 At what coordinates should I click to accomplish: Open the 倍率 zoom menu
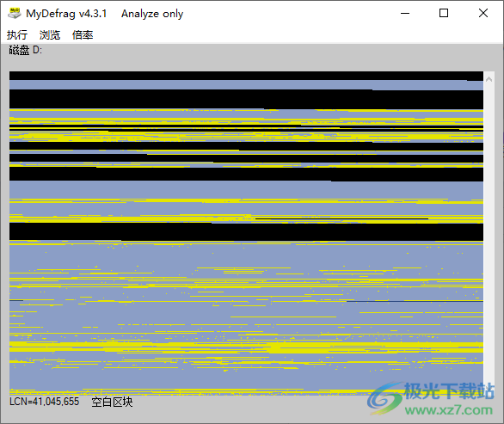pos(83,34)
